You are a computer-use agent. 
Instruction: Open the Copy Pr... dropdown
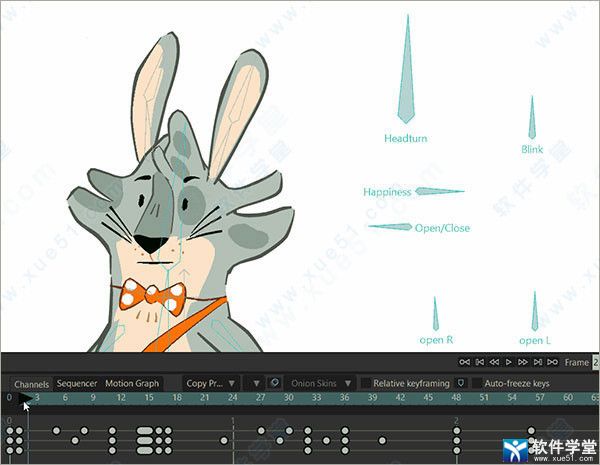pyautogui.click(x=212, y=383)
